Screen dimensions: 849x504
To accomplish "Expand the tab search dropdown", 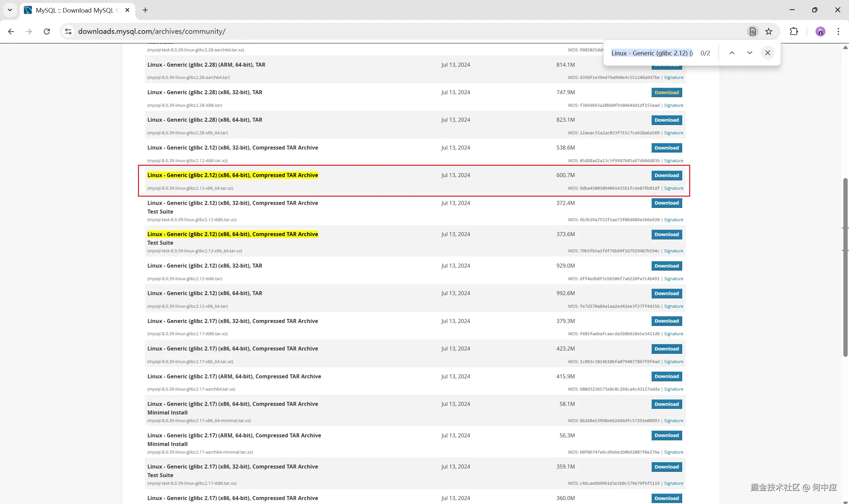I will pyautogui.click(x=10, y=10).
